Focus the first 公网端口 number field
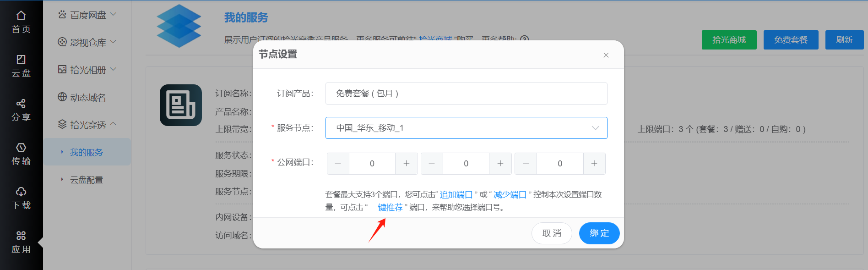Image resolution: width=868 pixels, height=270 pixels. 372,164
